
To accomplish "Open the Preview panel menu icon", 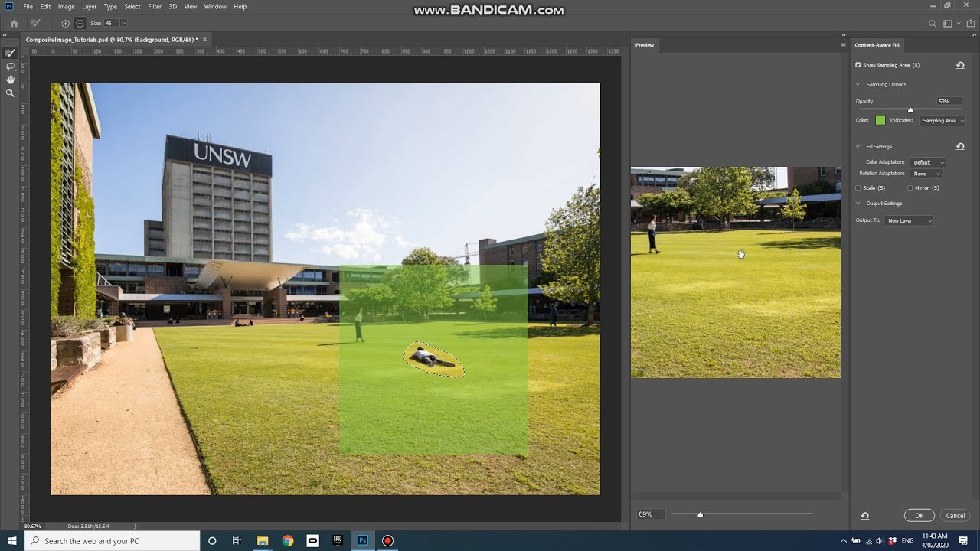I will click(843, 45).
